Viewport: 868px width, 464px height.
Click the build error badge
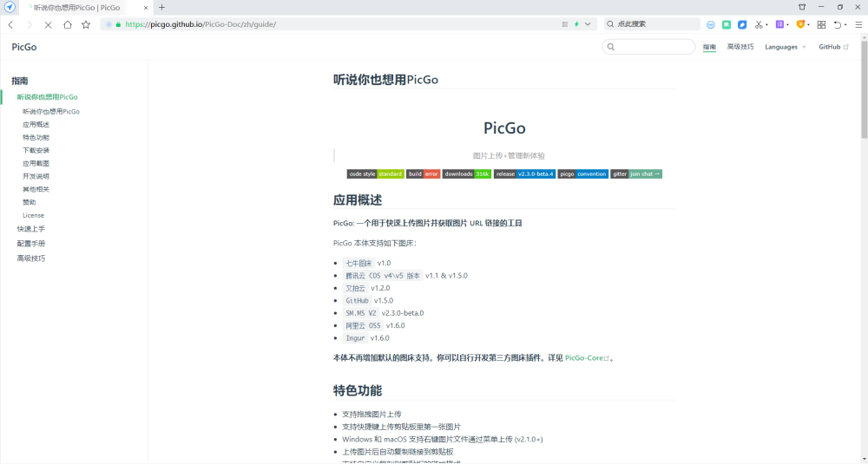424,173
